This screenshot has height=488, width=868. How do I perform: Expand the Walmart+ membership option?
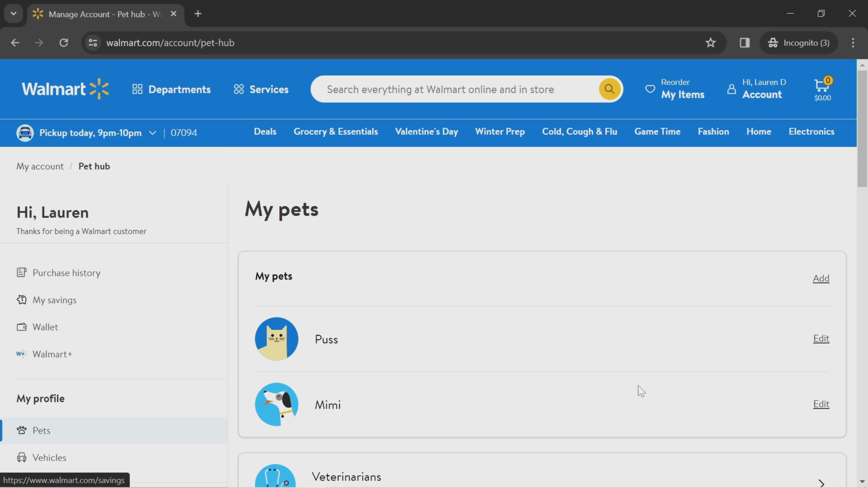point(52,354)
